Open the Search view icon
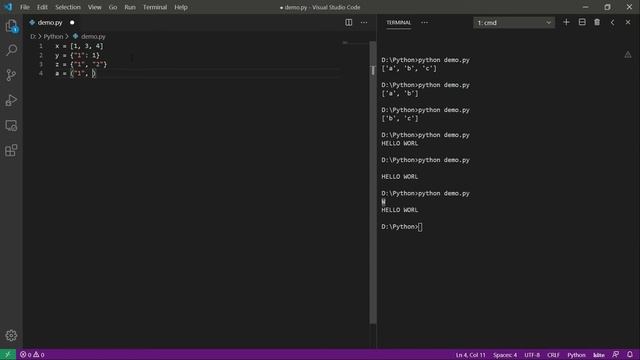This screenshot has width=640, height=360. click(x=11, y=50)
